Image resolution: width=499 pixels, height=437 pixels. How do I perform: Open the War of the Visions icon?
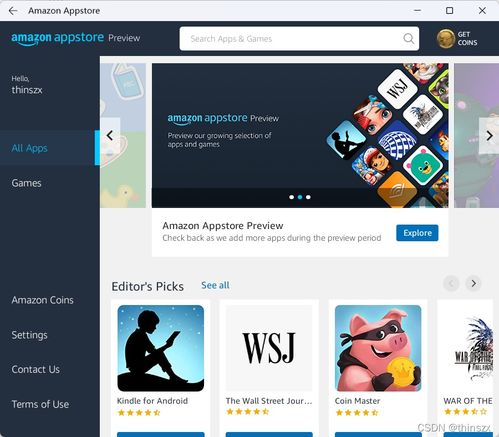[x=468, y=348]
